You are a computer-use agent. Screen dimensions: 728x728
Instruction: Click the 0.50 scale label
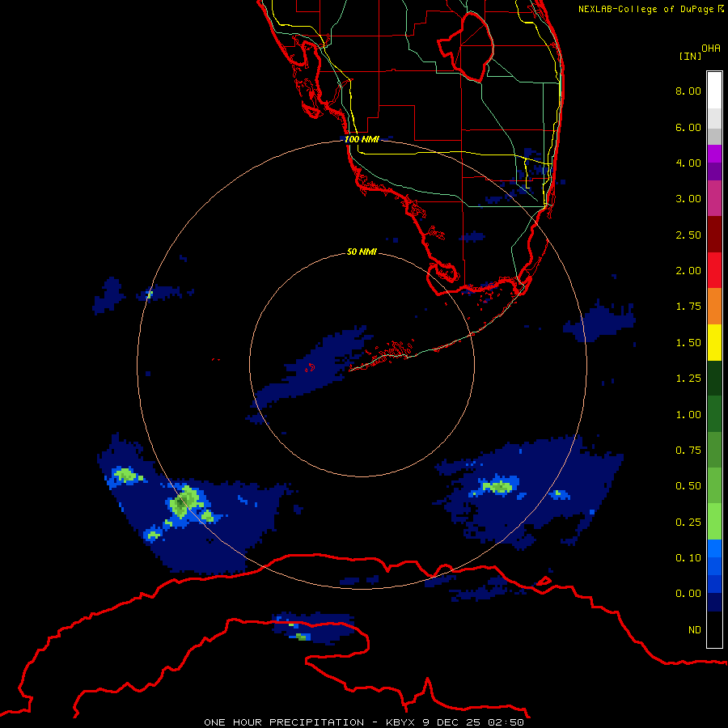point(688,486)
